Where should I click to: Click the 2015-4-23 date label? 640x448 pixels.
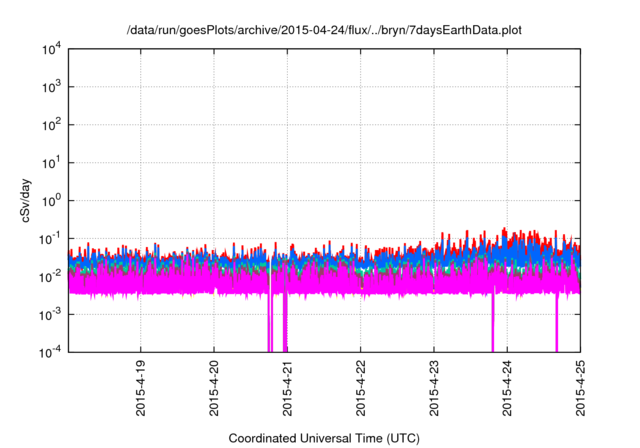pos(434,388)
